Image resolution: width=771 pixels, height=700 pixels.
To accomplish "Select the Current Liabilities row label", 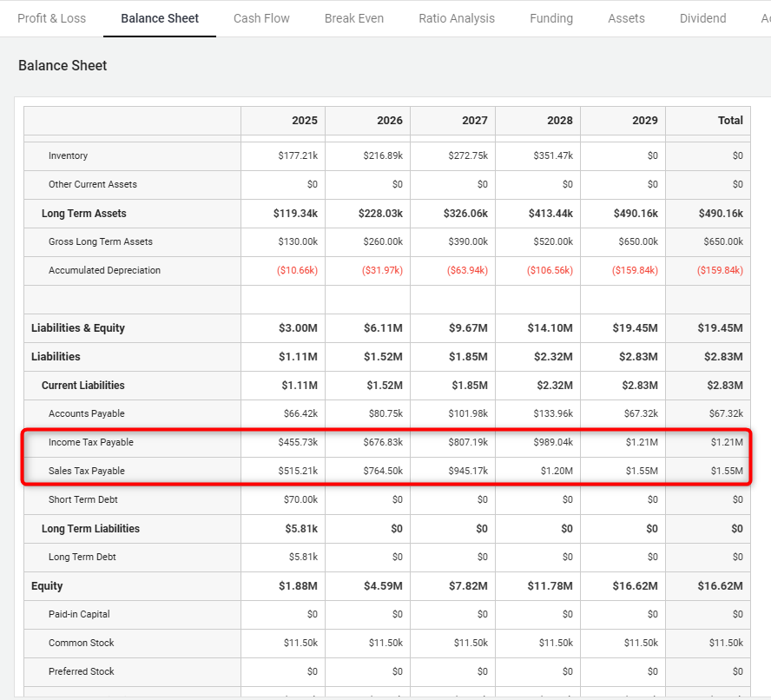I will (82, 386).
